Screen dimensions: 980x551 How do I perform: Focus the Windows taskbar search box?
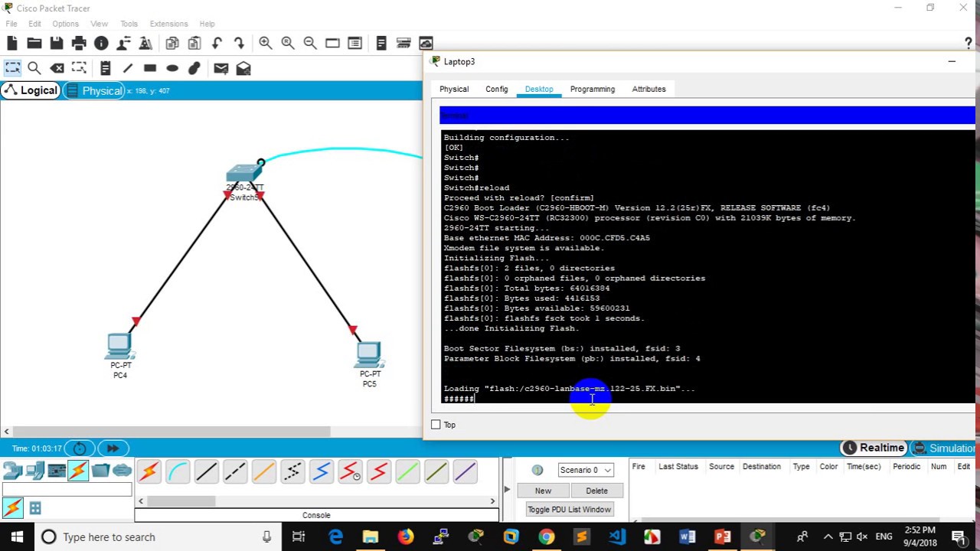click(157, 537)
